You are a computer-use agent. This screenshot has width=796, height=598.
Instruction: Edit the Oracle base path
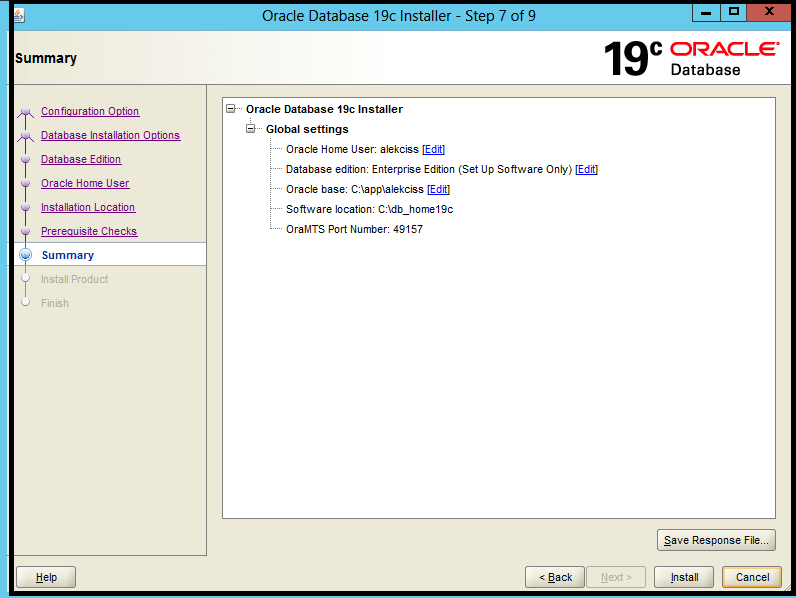(439, 189)
